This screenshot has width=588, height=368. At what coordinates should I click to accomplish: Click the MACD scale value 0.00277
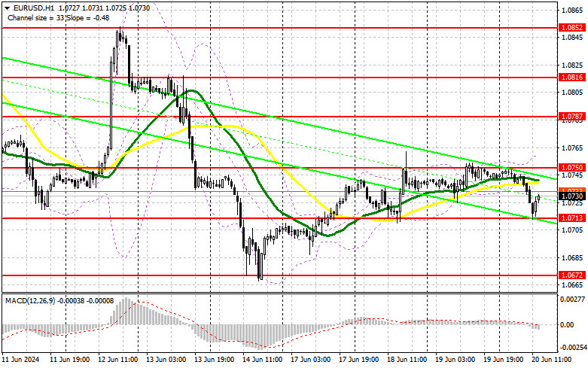pyautogui.click(x=572, y=299)
